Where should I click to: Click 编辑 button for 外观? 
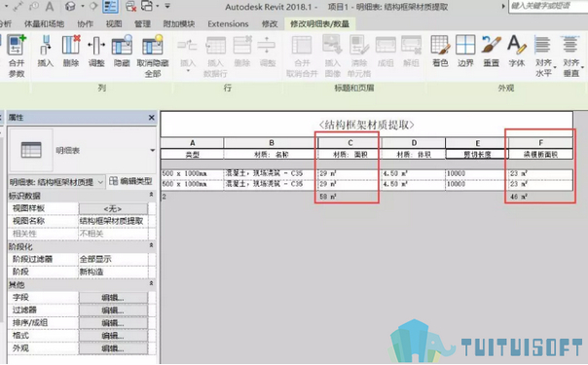click(113, 348)
